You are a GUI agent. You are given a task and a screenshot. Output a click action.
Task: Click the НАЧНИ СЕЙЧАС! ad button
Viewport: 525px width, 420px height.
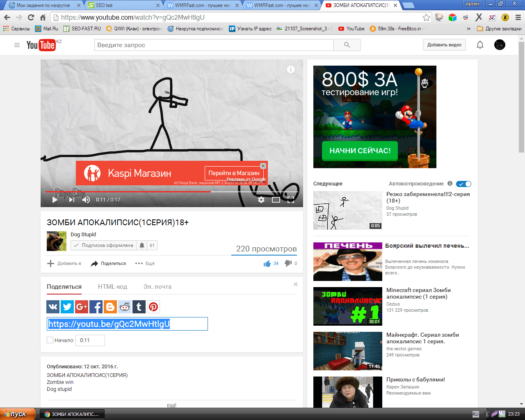pyautogui.click(x=360, y=151)
